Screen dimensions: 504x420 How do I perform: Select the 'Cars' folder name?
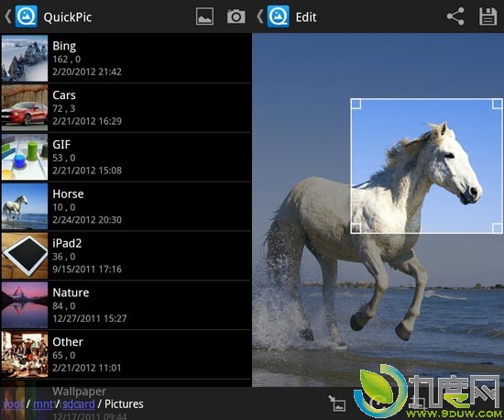click(x=64, y=95)
